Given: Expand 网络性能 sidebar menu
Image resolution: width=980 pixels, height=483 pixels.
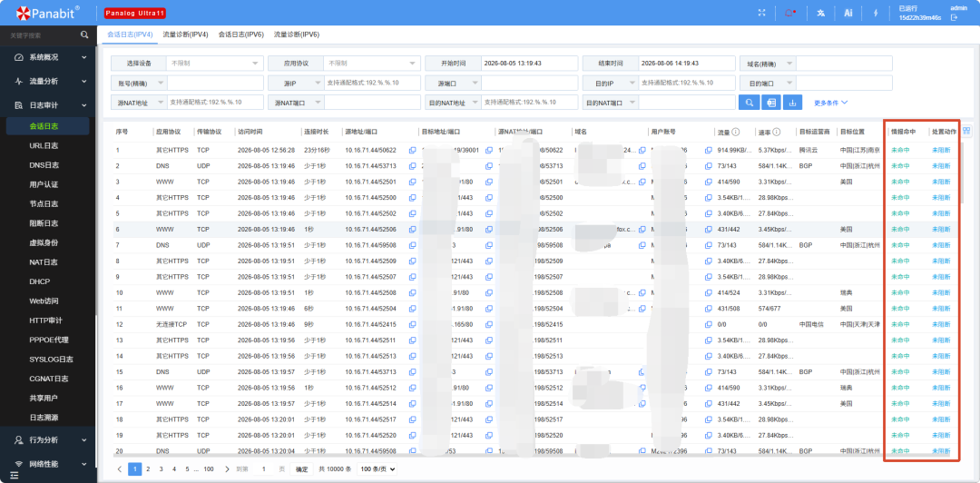Looking at the screenshot, I should [48, 464].
